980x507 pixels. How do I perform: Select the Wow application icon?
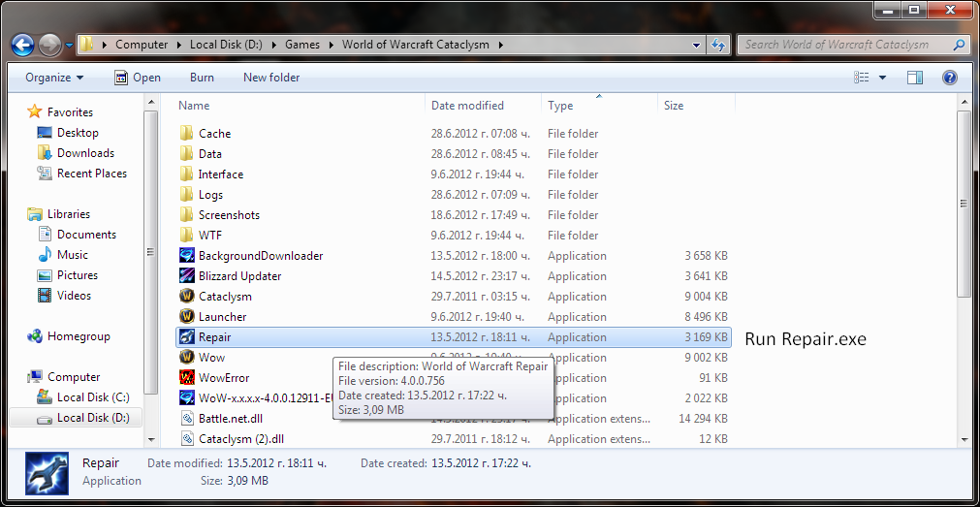point(186,358)
